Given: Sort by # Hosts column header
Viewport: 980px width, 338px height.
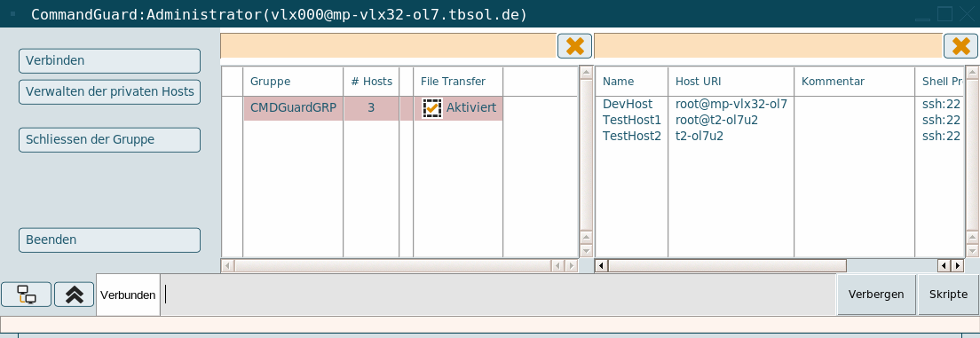Looking at the screenshot, I should click(x=371, y=82).
